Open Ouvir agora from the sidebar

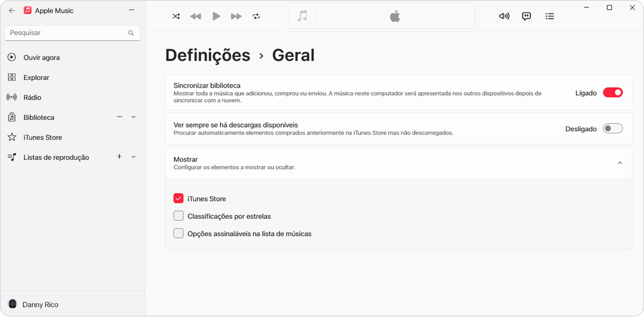(41, 57)
